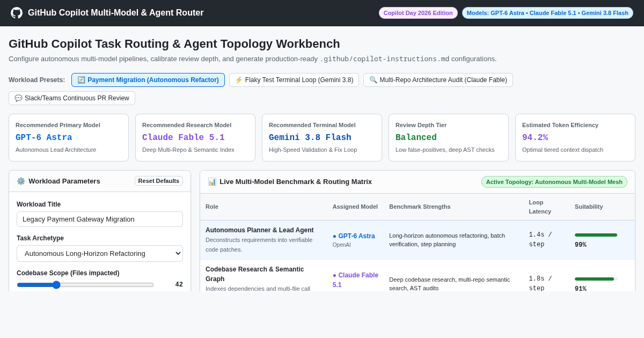This screenshot has height=338, width=644.
Task: Click the Loop Latency column header
Action: (x=540, y=207)
